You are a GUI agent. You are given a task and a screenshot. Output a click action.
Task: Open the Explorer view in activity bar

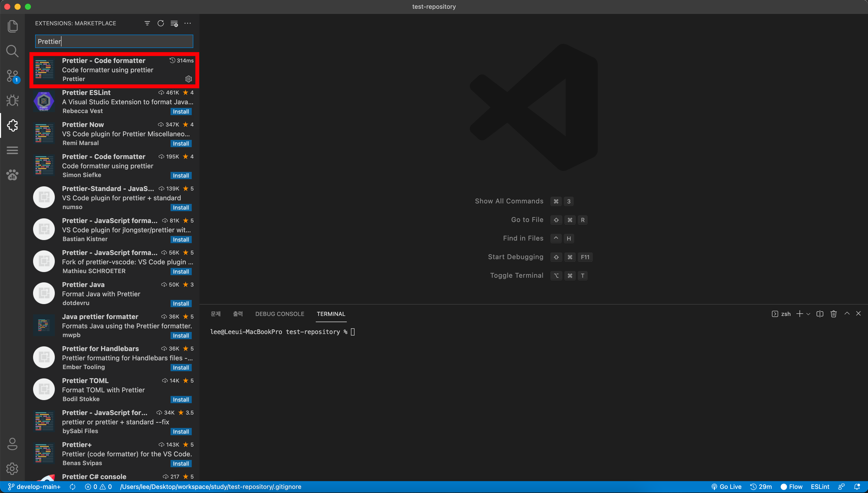(x=13, y=26)
